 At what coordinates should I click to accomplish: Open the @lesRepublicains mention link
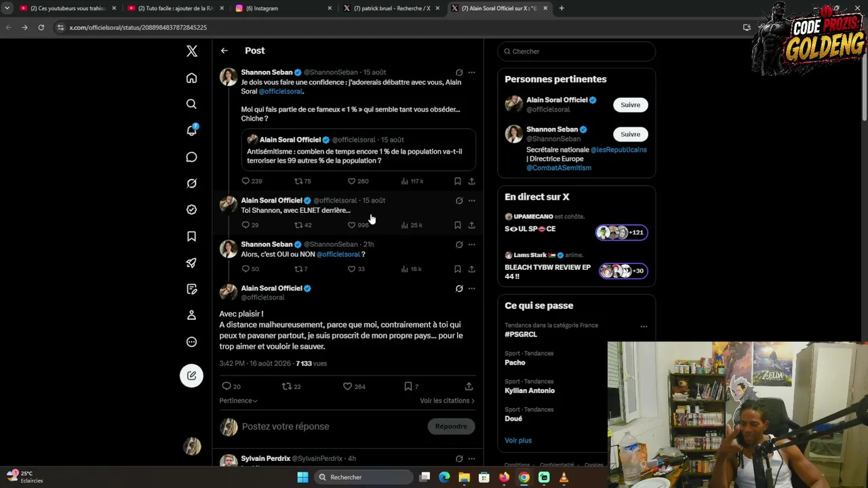click(x=618, y=150)
